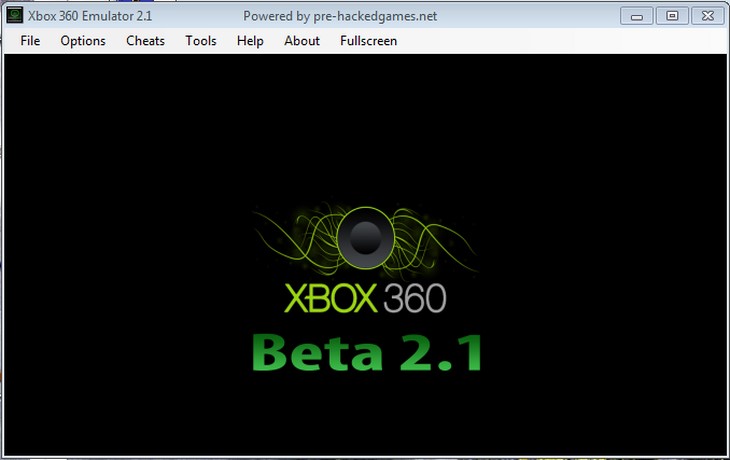Click the 'Xbox 360 Emulator 2.1' window title
The height and width of the screenshot is (460, 730).
(90, 16)
